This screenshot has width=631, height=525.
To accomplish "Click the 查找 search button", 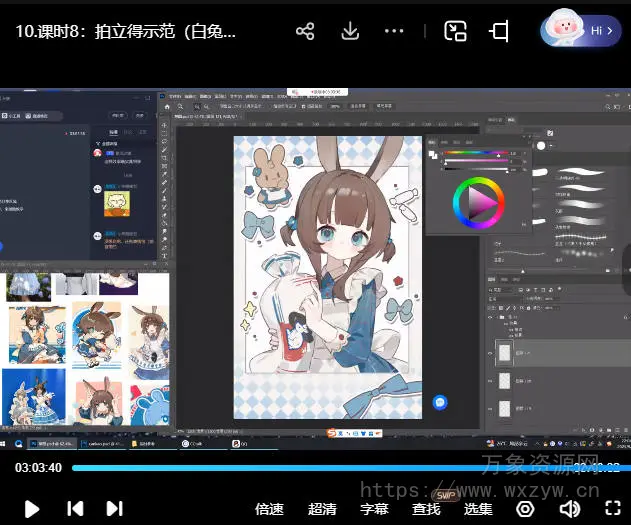I will 426,509.
